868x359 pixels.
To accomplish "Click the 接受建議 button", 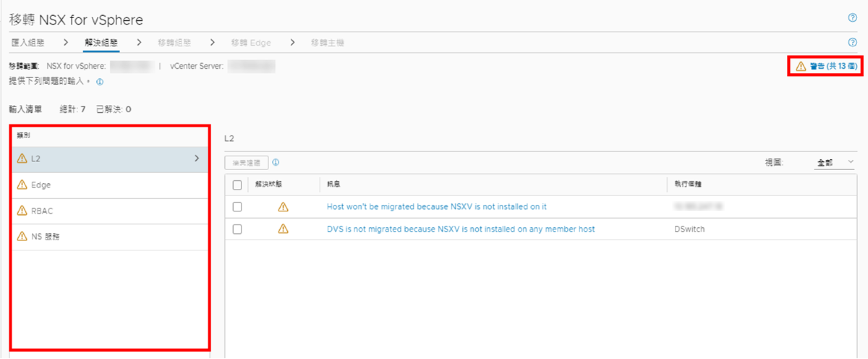I will coord(246,163).
